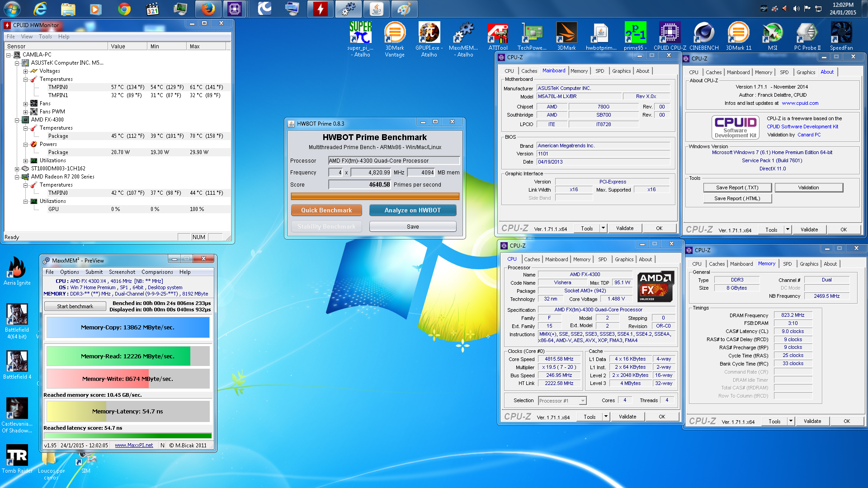Launch GPUPI.exe desktop shortcut
Screen dimensions: 868x488
(429, 39)
